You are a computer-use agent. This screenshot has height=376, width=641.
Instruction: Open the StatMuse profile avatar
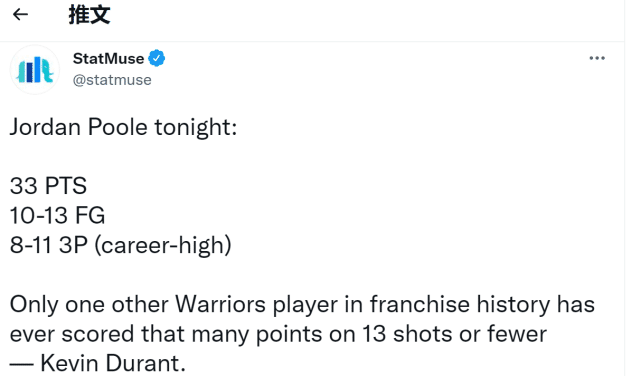click(x=35, y=70)
